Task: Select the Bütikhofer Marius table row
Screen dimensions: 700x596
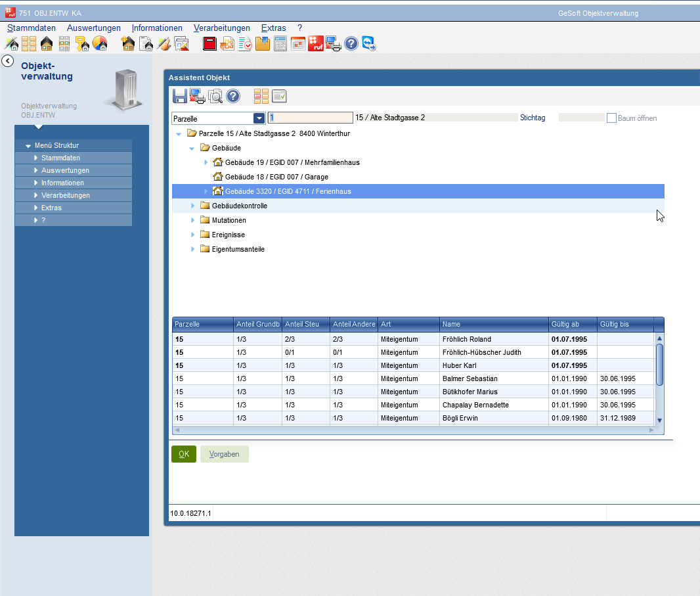Action: tap(414, 392)
